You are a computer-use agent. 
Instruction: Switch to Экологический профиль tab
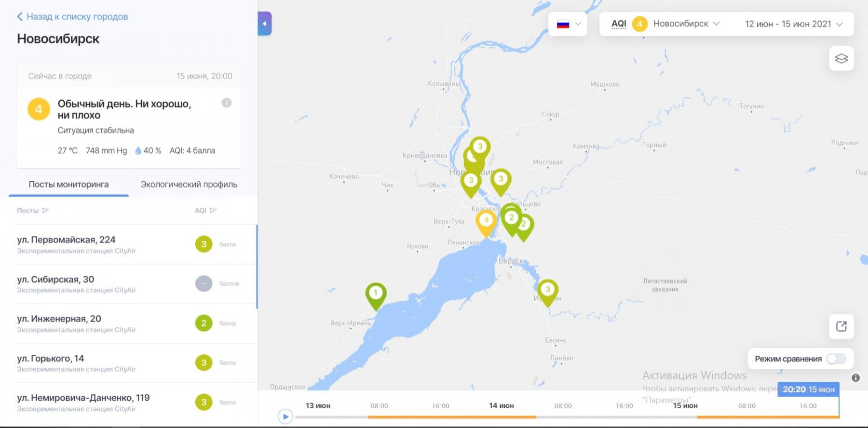(189, 184)
